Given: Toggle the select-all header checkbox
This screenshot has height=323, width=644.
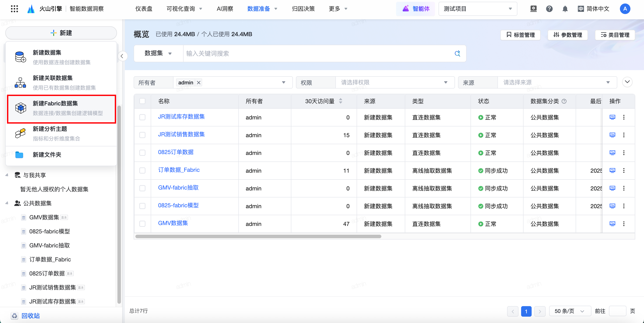Looking at the screenshot, I should (x=143, y=101).
